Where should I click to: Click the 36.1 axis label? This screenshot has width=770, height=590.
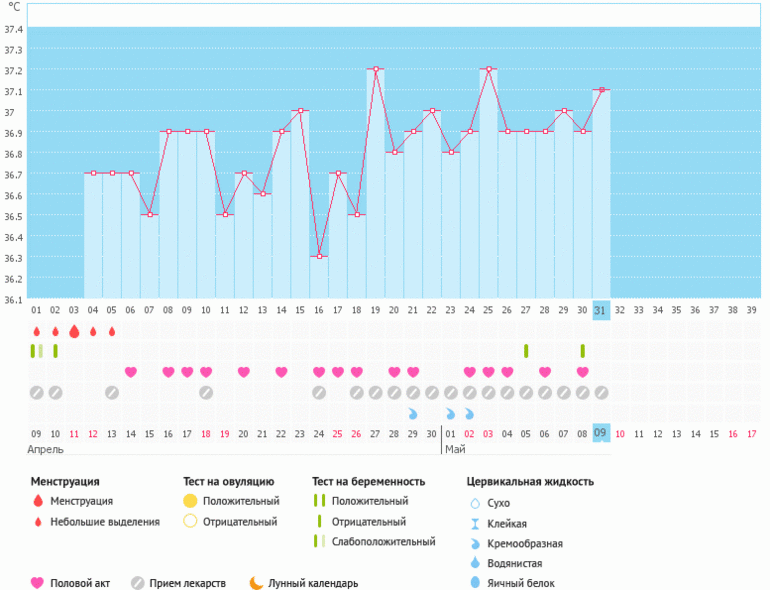point(14,300)
